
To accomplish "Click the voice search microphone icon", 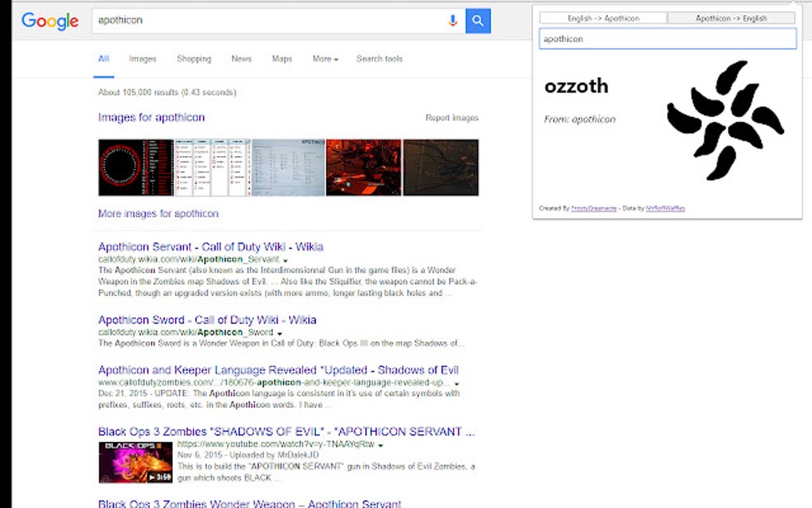I will point(454,21).
